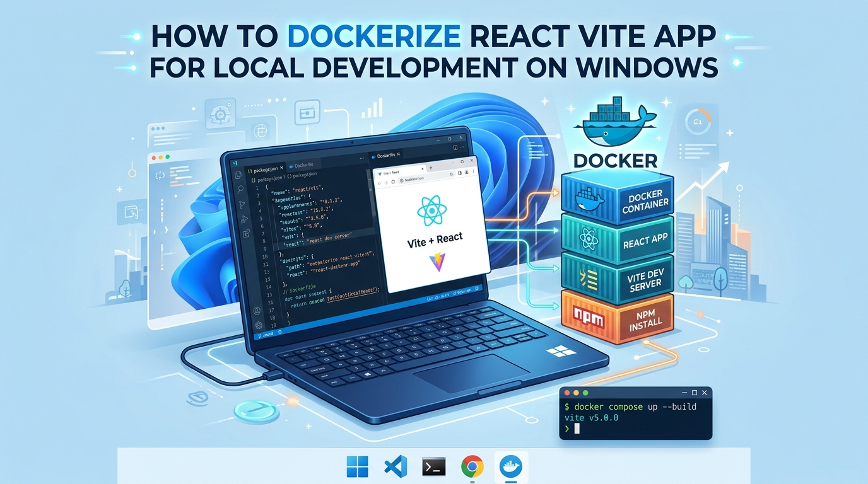Close the package.json editor tab
868x484 pixels.
281,169
